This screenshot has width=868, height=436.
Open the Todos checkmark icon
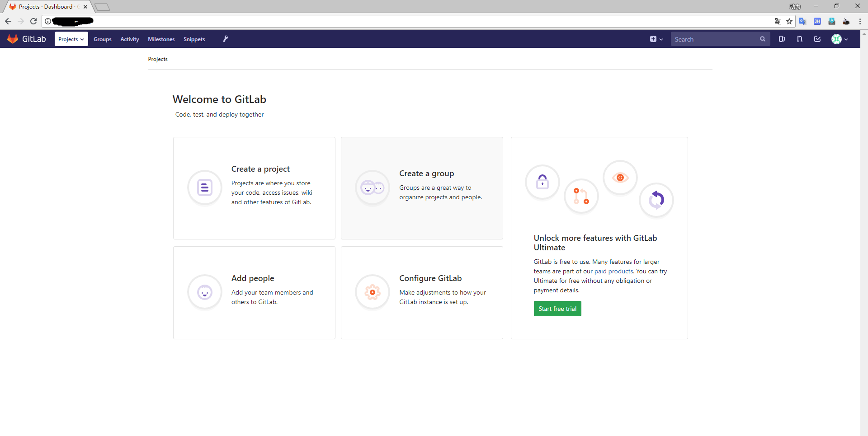(x=817, y=39)
